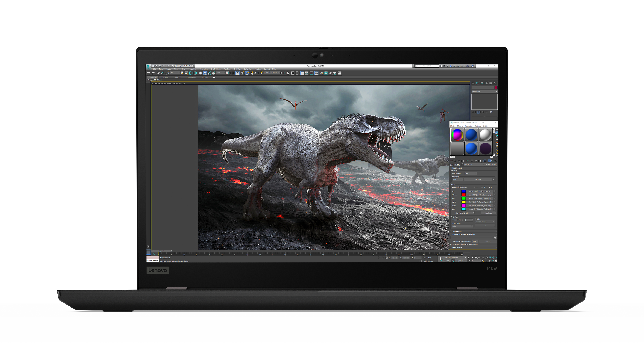Open the Modifiers menu
This screenshot has width=644, height=362.
(x=193, y=69)
